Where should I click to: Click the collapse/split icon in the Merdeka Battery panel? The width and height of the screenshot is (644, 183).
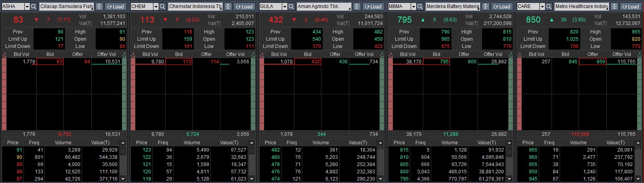[486, 6]
